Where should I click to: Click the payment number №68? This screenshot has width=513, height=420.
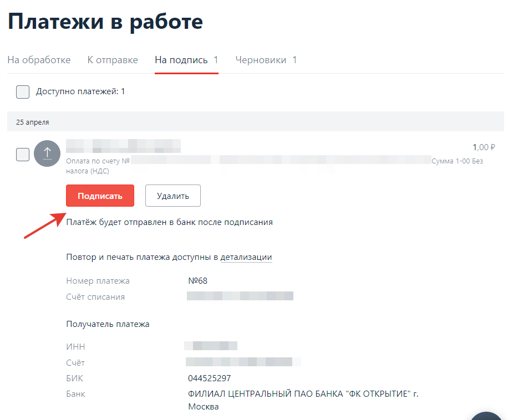(x=197, y=281)
